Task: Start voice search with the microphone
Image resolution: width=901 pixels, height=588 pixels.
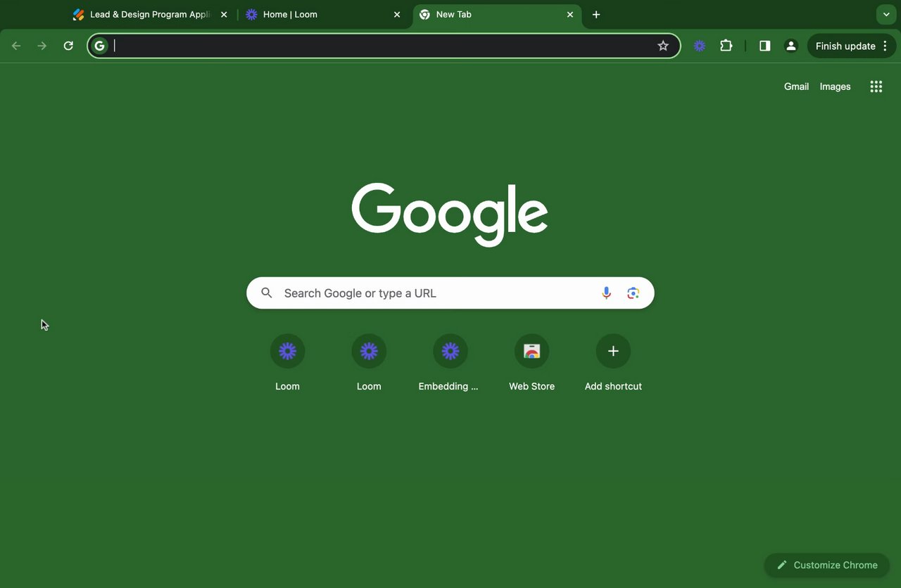Action: pos(606,293)
